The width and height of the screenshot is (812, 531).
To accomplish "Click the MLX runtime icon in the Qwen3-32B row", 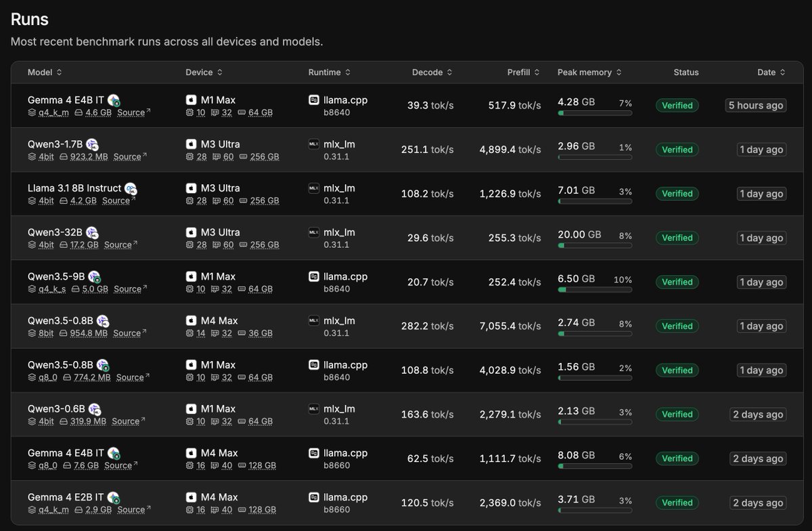I will (x=314, y=232).
